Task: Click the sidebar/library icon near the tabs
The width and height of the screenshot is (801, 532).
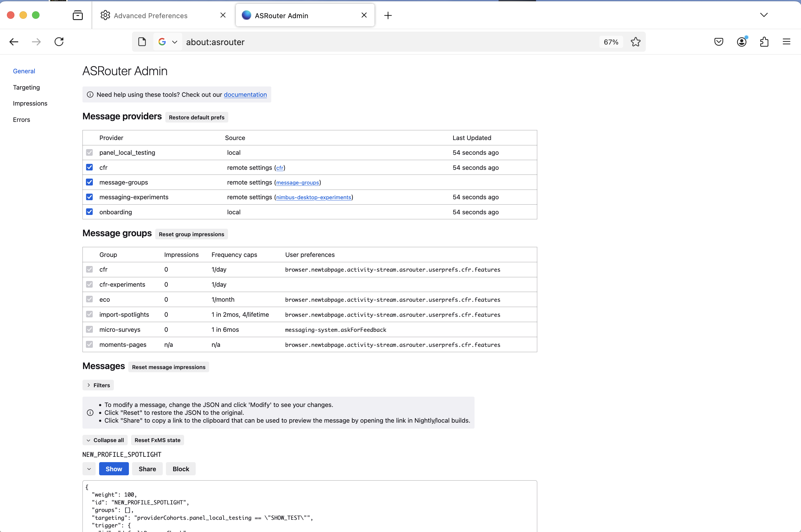Action: (77, 15)
